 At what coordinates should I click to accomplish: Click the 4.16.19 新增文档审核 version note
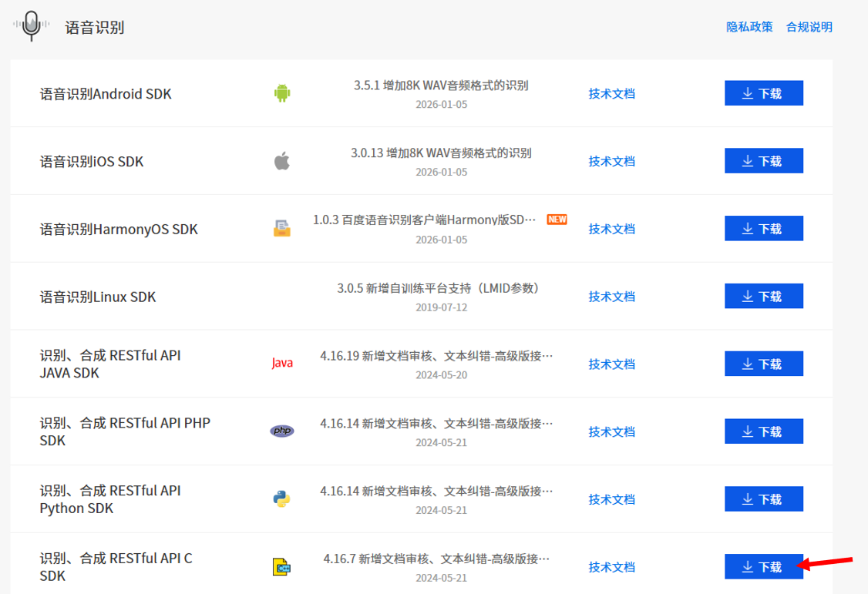click(436, 356)
